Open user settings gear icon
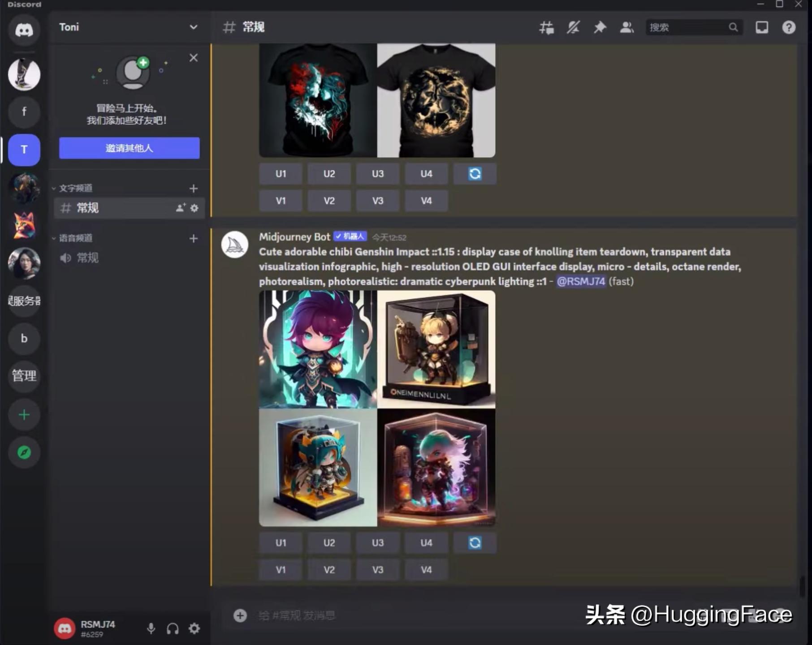 tap(194, 628)
